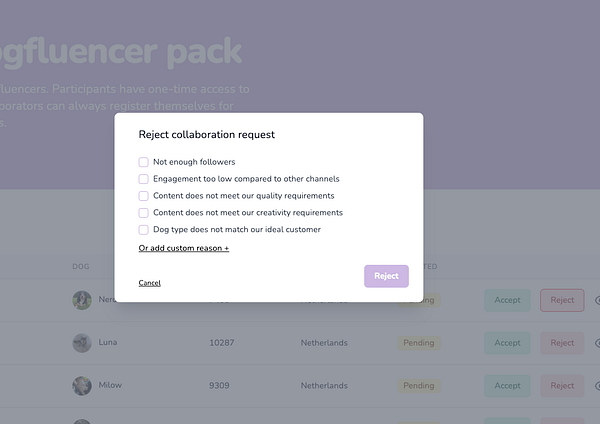Screen dimensions: 600x424
Task: Accept the collaboration request from Luna
Action: tap(507, 343)
